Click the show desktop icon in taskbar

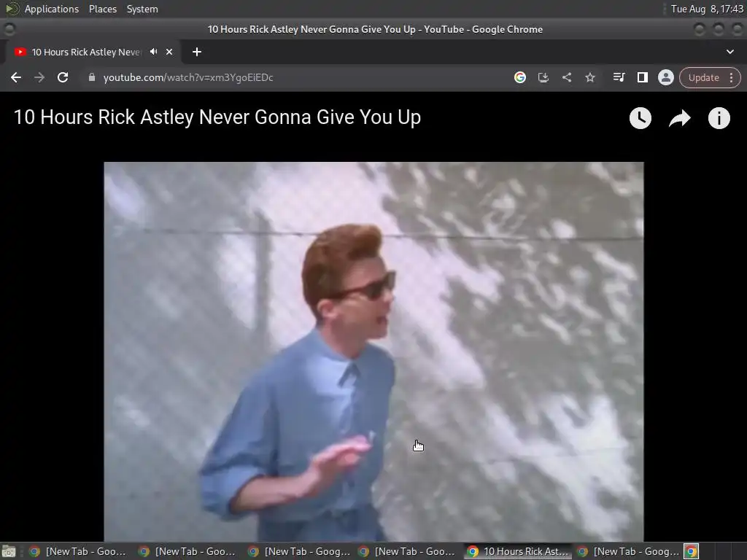[x=9, y=552]
